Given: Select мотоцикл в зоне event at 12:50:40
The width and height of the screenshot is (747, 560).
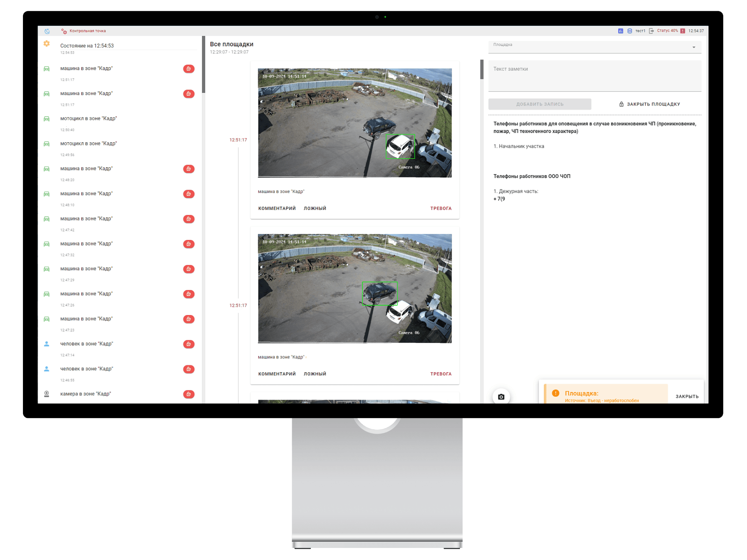Looking at the screenshot, I should click(x=89, y=119).
